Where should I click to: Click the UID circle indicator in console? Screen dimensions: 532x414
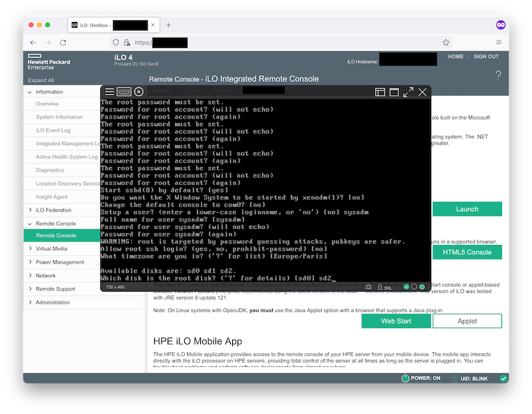coord(414,287)
